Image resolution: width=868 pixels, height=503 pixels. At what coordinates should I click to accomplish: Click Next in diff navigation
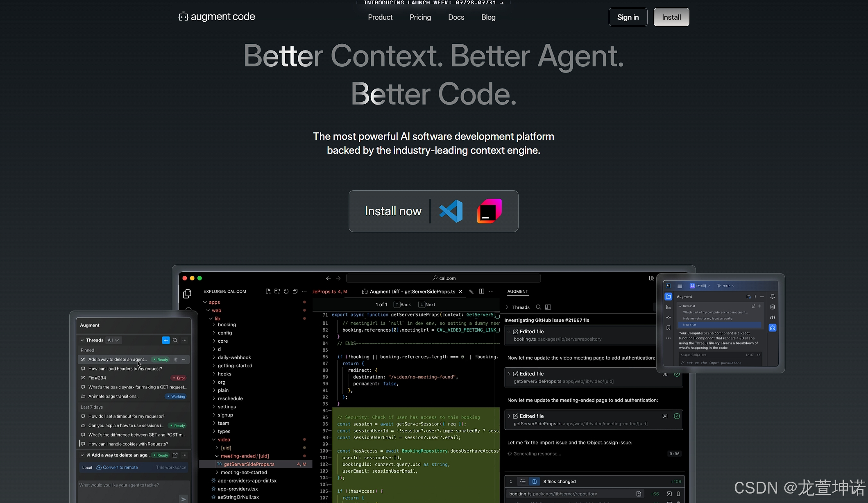[x=427, y=305]
